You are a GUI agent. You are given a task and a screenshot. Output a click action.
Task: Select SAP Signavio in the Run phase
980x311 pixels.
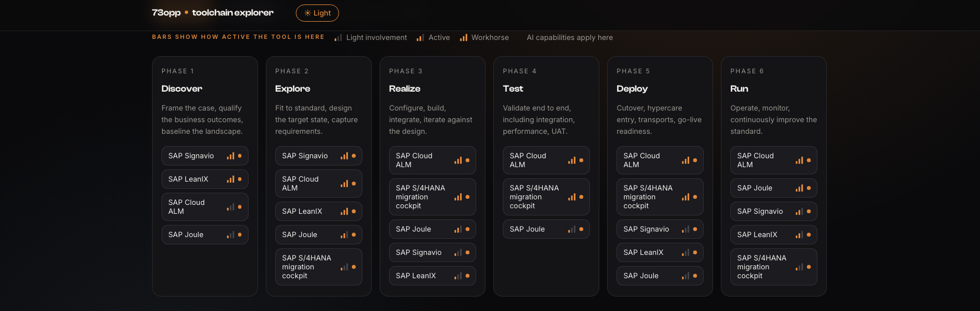774,212
